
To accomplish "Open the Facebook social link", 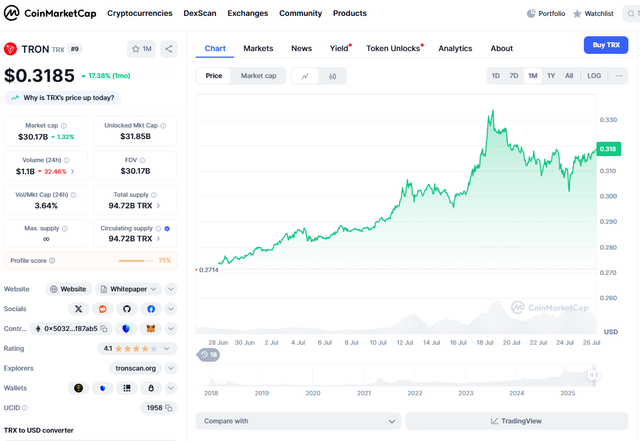I will pyautogui.click(x=151, y=309).
